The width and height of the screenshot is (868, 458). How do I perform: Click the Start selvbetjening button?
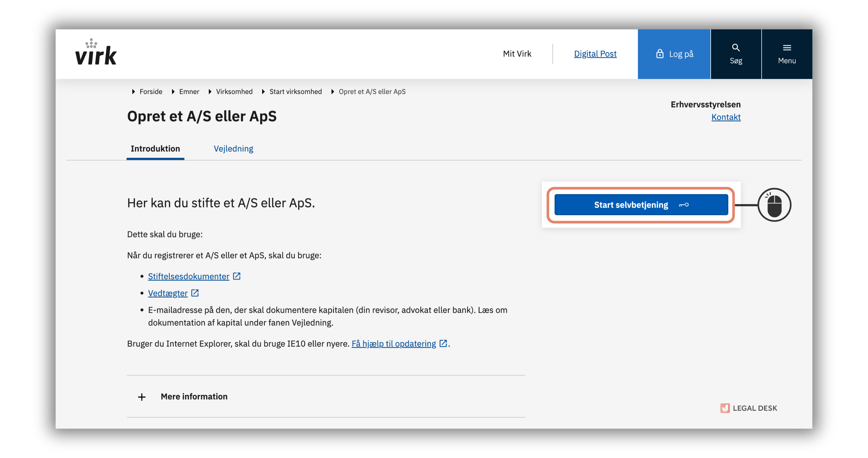(x=641, y=205)
